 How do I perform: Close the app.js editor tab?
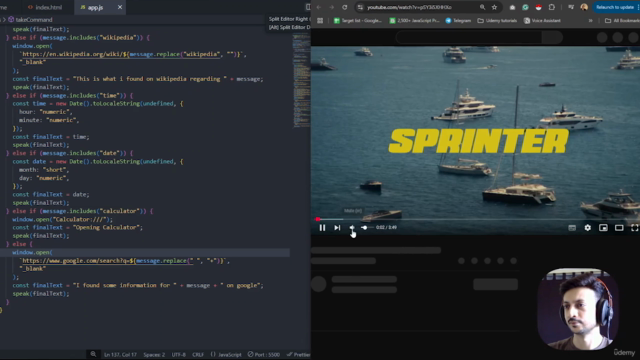[x=120, y=7]
